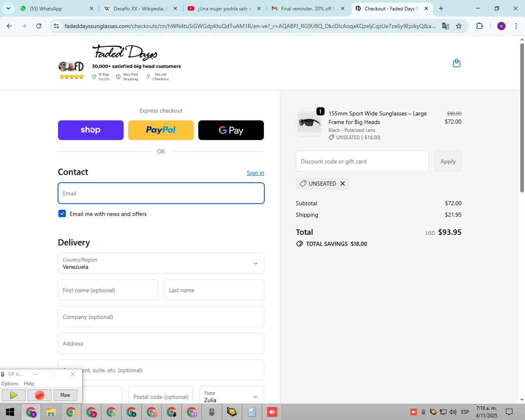
Task: Click the Faded Days logo
Action: pos(125,52)
